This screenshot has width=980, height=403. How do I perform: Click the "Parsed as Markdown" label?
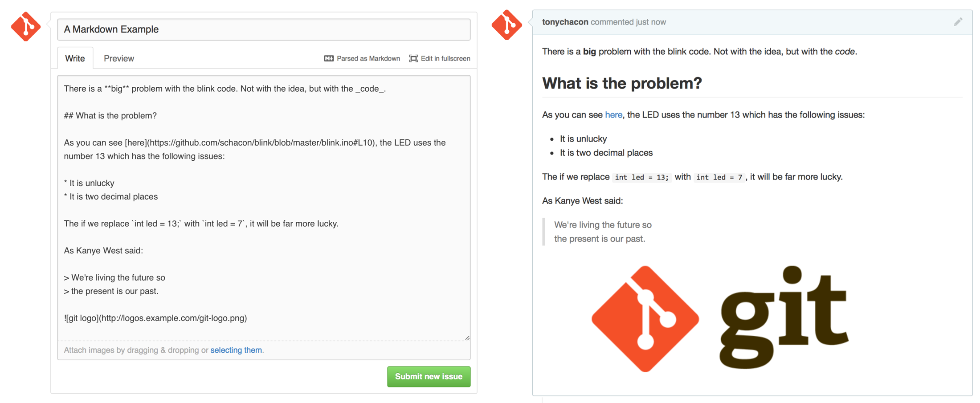[x=368, y=58]
